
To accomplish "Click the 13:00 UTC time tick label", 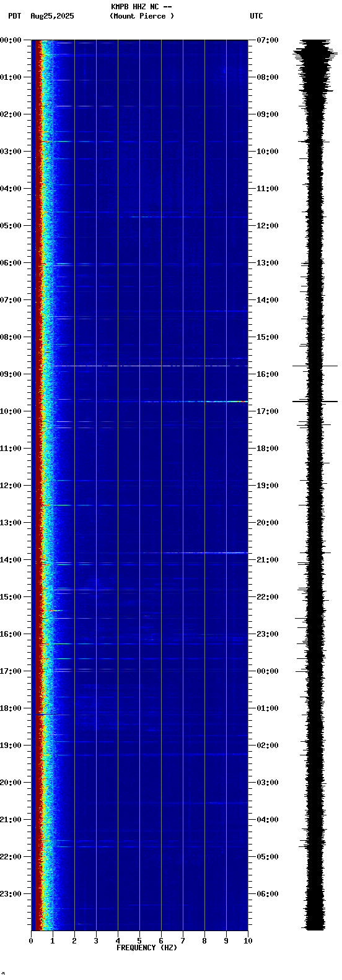I will click(x=268, y=263).
